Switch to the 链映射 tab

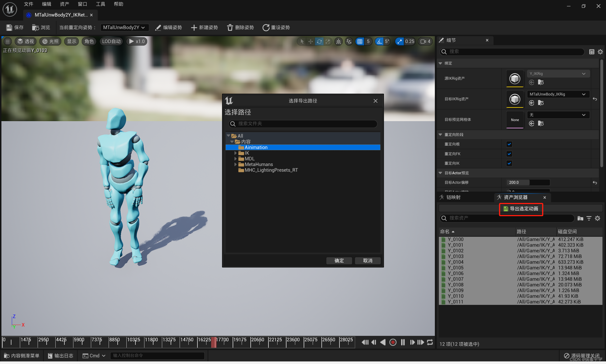[x=453, y=197]
